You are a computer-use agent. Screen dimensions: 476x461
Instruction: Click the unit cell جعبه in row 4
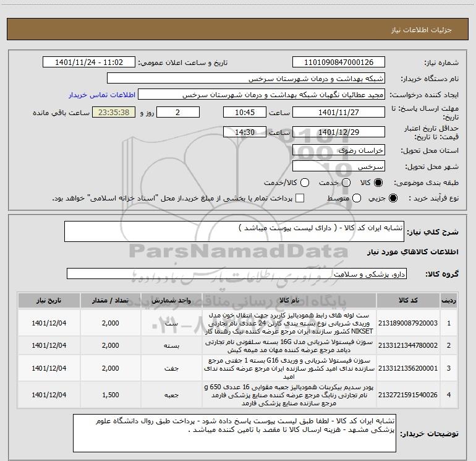point(171,395)
